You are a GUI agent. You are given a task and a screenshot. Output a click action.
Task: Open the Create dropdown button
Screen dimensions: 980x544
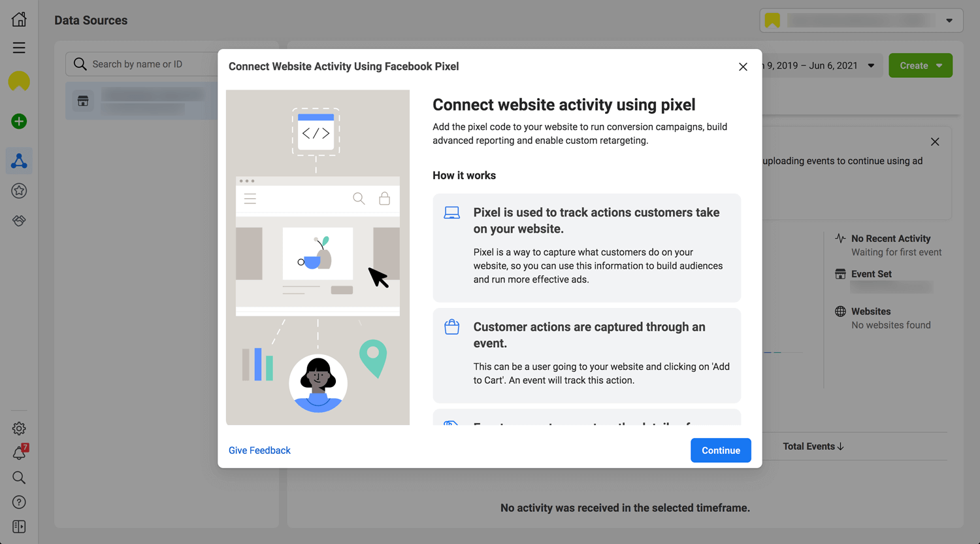921,65
